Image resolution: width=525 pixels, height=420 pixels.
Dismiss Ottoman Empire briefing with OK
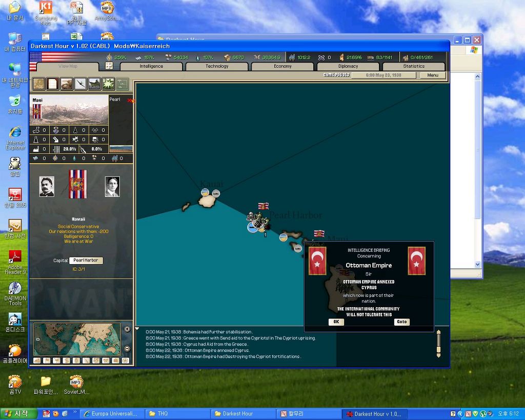[336, 322]
